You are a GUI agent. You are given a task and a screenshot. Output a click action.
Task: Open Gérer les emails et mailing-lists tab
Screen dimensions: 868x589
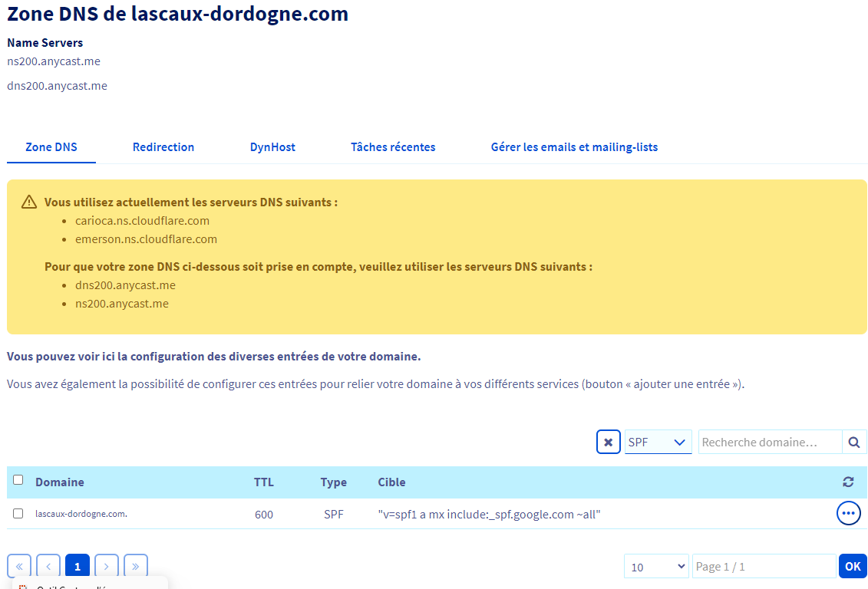[x=574, y=146]
